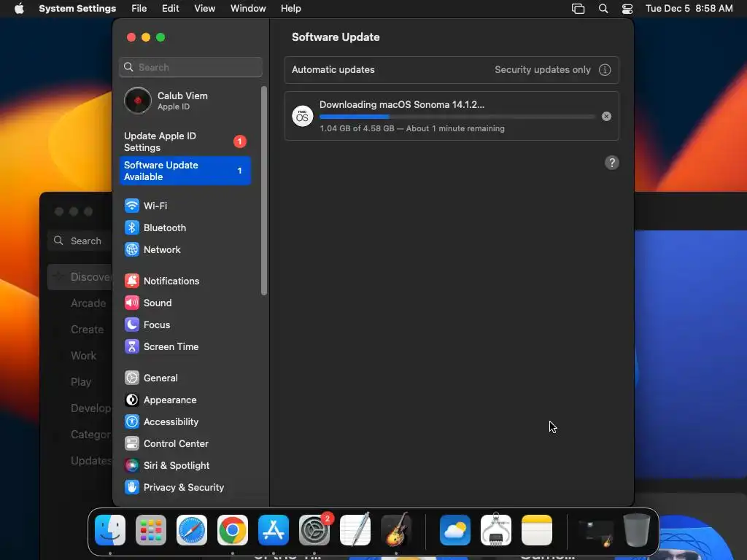This screenshot has height=560, width=747.
Task: Open the File menu
Action: click(139, 9)
